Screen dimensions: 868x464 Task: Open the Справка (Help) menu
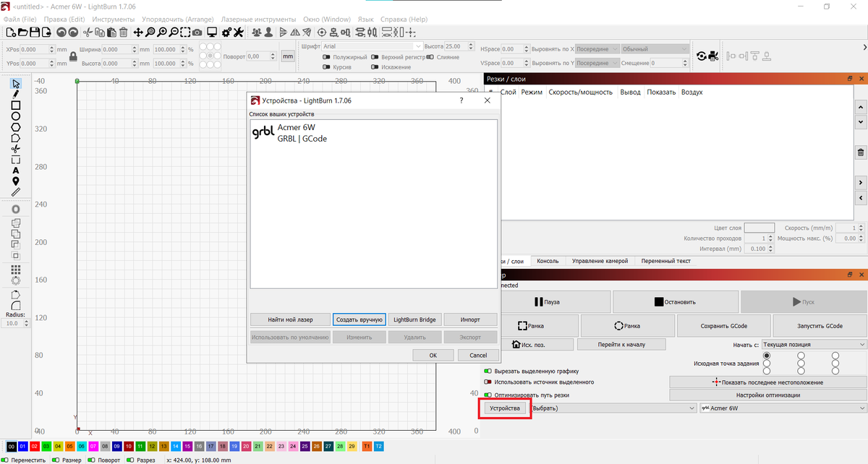tap(404, 19)
